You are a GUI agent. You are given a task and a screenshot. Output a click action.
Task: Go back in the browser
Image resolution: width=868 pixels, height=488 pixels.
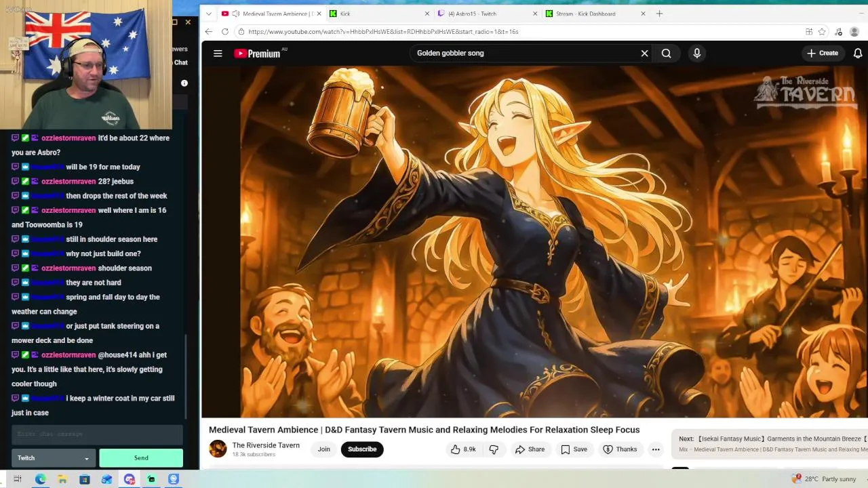pyautogui.click(x=209, y=31)
